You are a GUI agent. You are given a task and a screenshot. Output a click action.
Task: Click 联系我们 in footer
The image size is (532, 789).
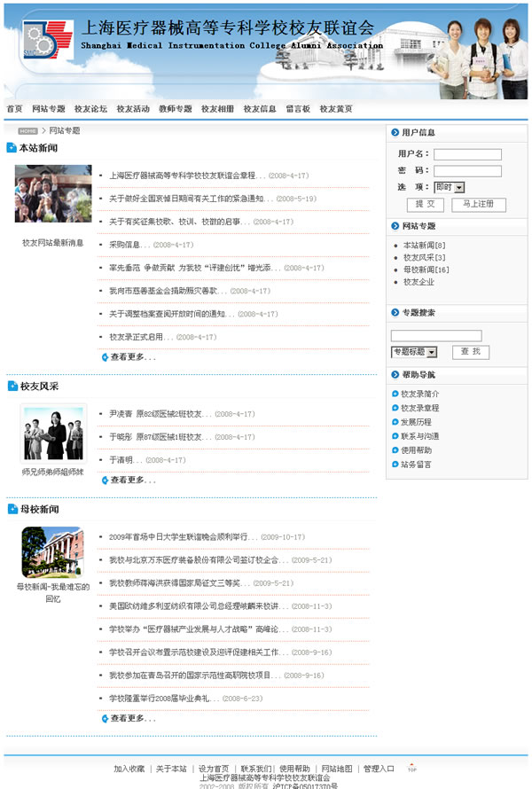(255, 769)
